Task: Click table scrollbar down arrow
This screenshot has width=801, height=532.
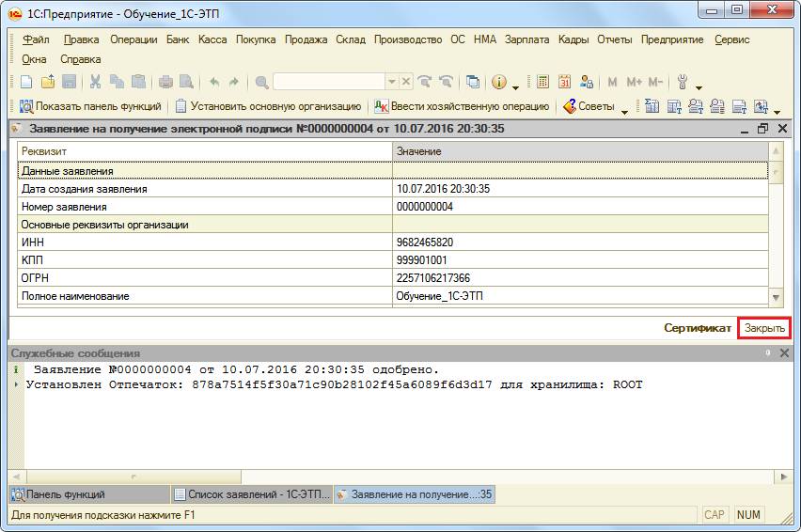Action: pyautogui.click(x=776, y=297)
